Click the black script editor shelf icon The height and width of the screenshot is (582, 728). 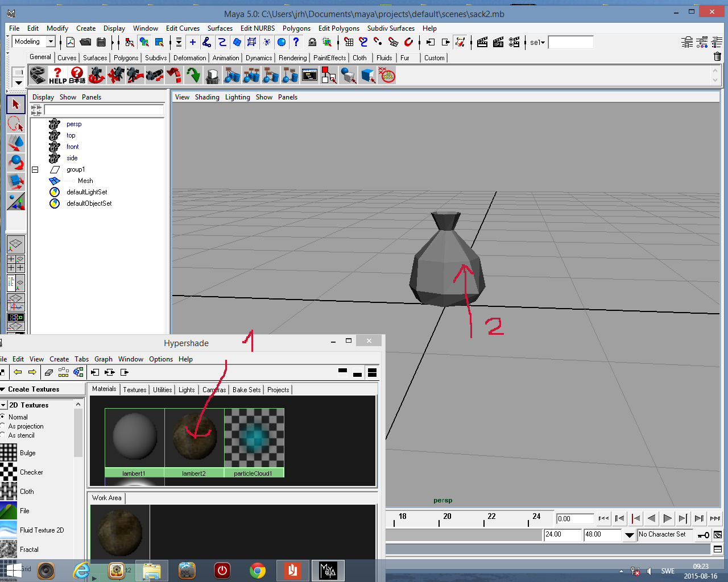click(309, 75)
